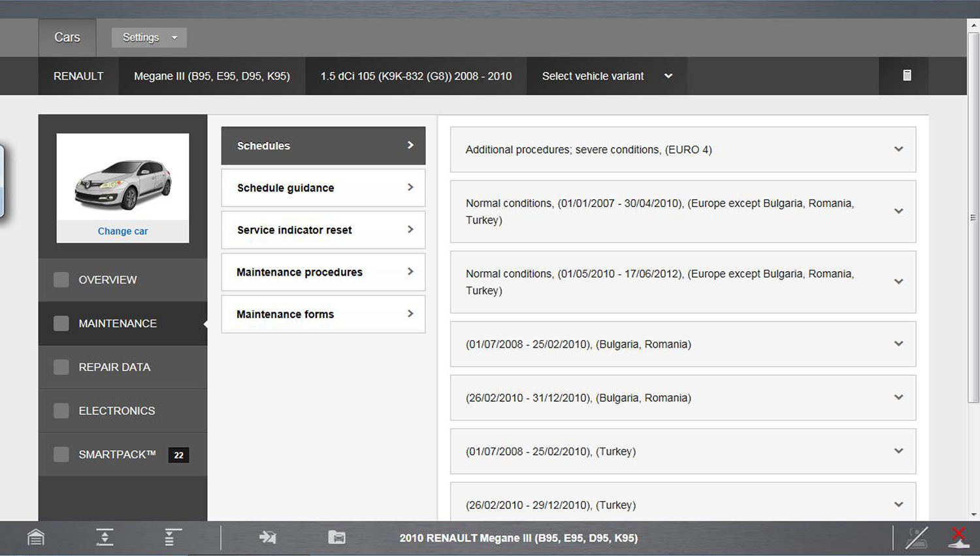Open Service indicator reset
The width and height of the screenshot is (980, 556).
[x=323, y=230]
